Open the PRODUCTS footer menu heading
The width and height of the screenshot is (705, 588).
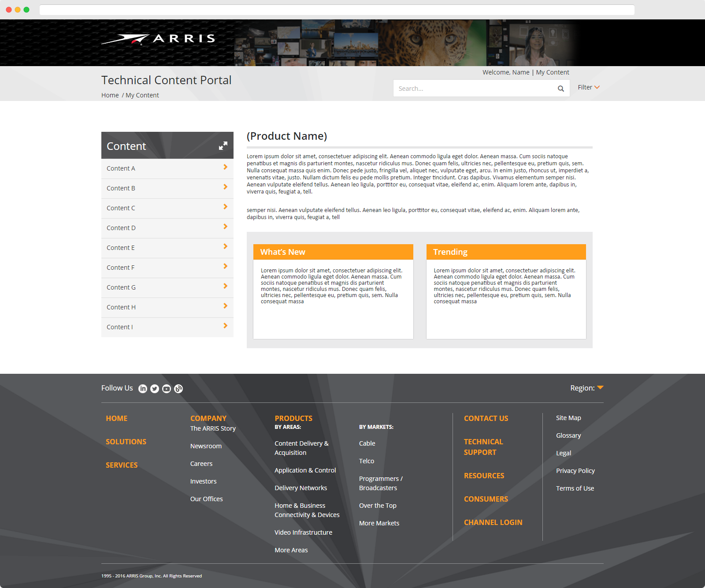(x=293, y=418)
